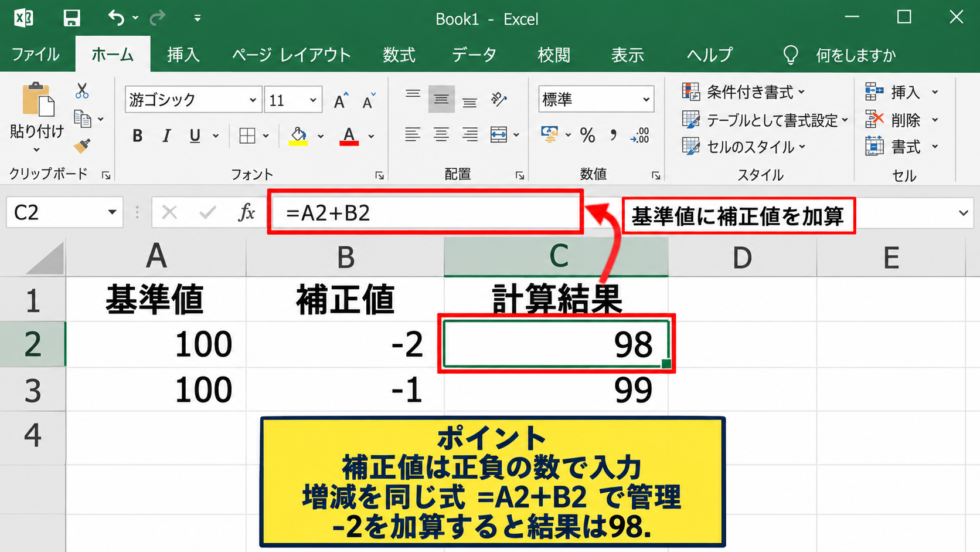980x552 pixels.
Task: Select cell B3 containing -1
Action: (x=345, y=389)
